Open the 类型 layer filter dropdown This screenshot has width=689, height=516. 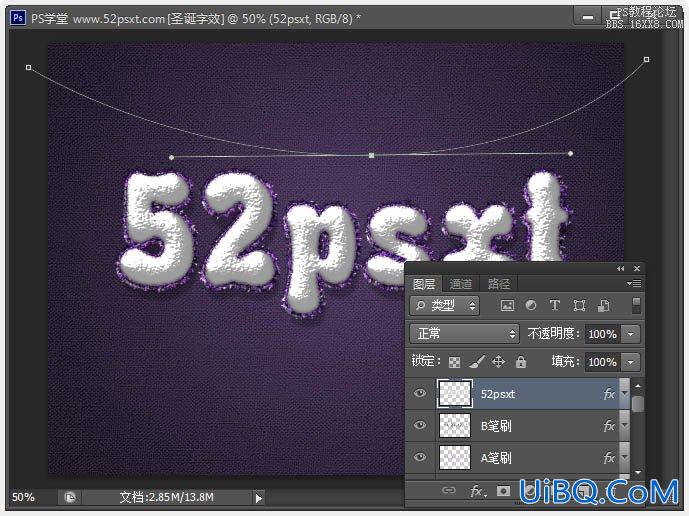coord(445,305)
